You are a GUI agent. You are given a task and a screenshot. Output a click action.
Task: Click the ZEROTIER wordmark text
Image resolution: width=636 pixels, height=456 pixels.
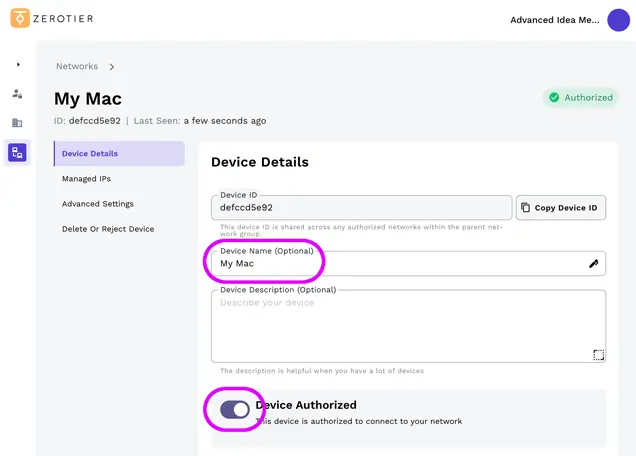(63, 19)
